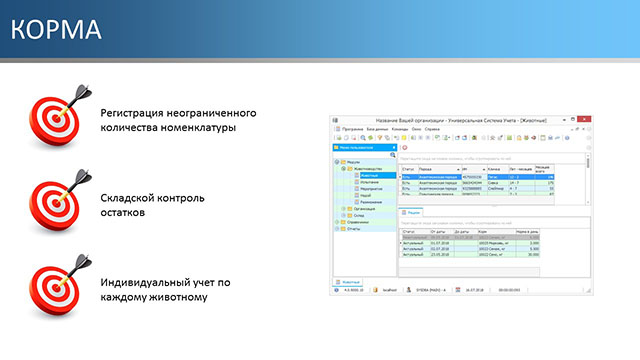Switch to the Рацион tab
The image size is (640, 360).
point(411,212)
